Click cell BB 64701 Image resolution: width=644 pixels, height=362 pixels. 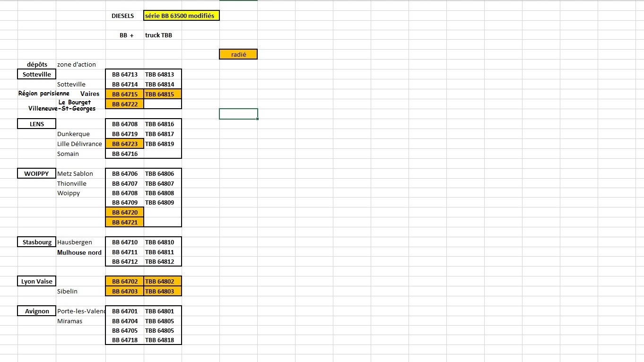[125, 311]
